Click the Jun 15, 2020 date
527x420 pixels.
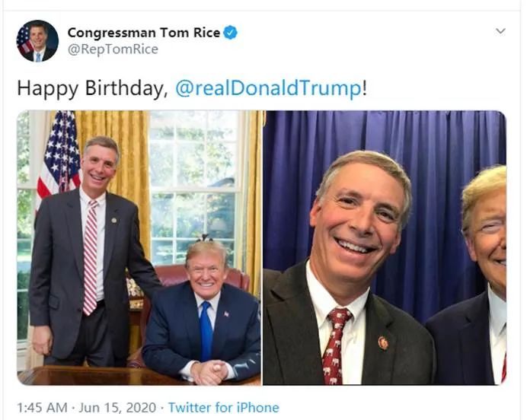pyautogui.click(x=117, y=408)
